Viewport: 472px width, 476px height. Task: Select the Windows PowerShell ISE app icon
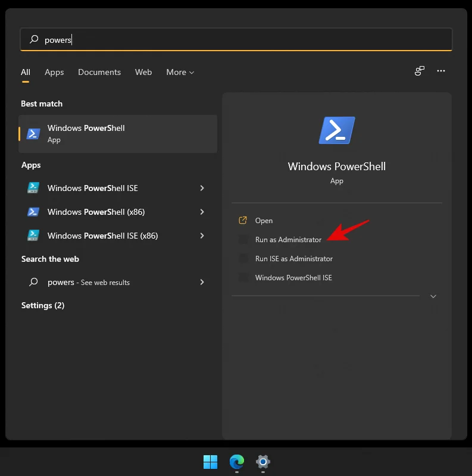coord(33,188)
